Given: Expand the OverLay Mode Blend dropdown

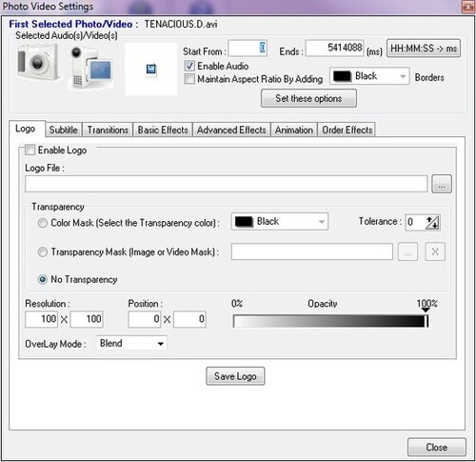Looking at the screenshot, I should point(131,343).
